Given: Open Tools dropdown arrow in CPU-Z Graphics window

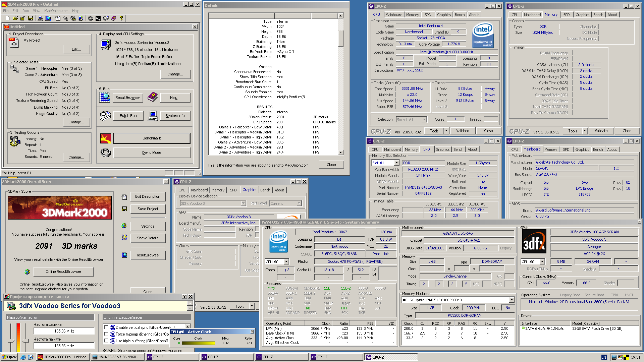Looking at the screenshot, I should pyautogui.click(x=252, y=306).
